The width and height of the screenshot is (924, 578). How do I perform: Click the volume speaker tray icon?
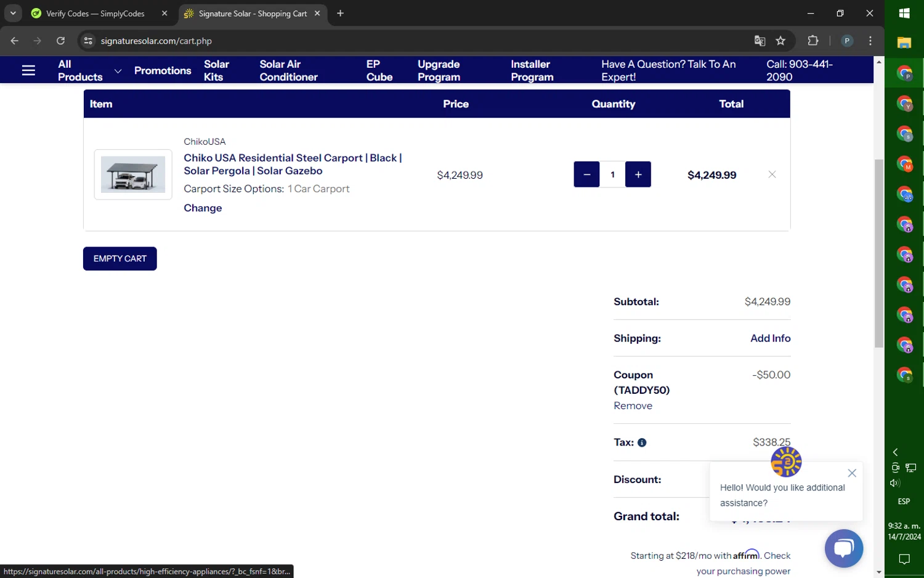895,483
